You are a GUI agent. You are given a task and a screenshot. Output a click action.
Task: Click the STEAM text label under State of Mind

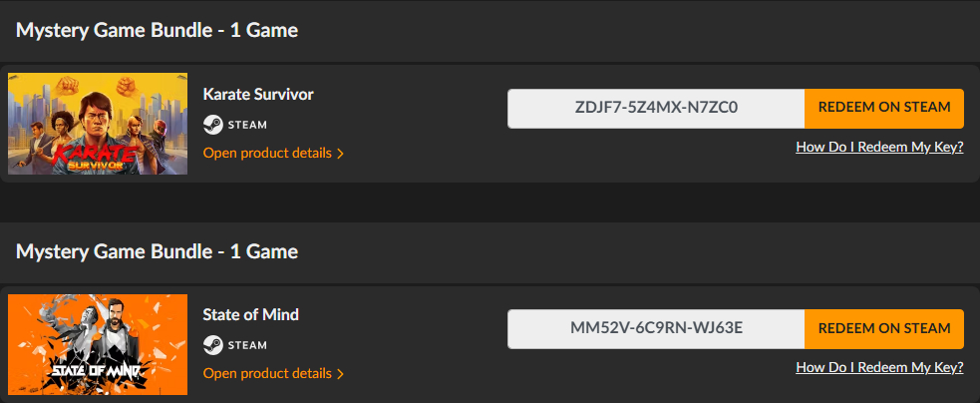[x=248, y=345]
